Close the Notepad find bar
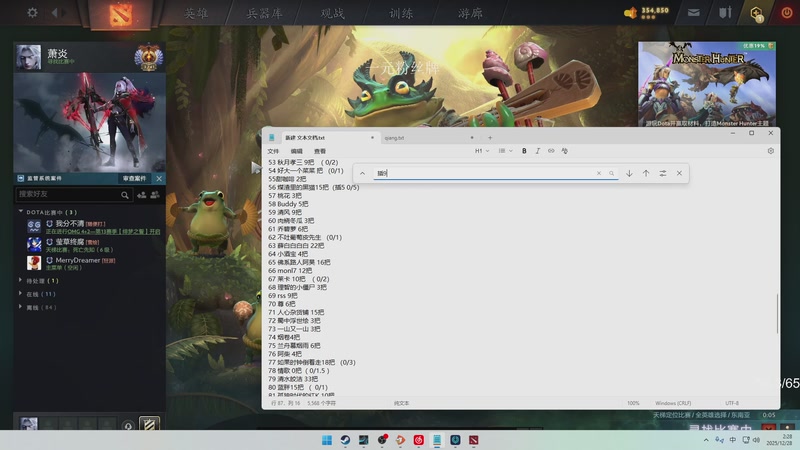 point(679,173)
